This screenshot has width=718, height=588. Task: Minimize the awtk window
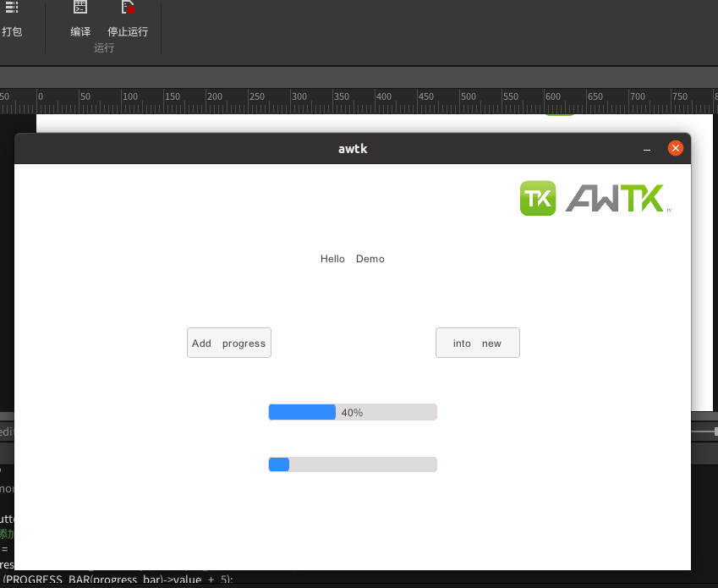(647, 149)
